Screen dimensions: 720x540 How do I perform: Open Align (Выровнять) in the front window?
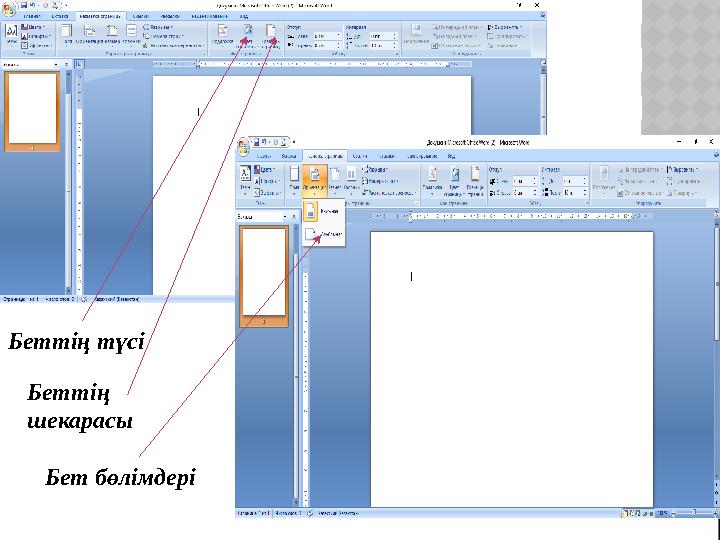pos(683,169)
